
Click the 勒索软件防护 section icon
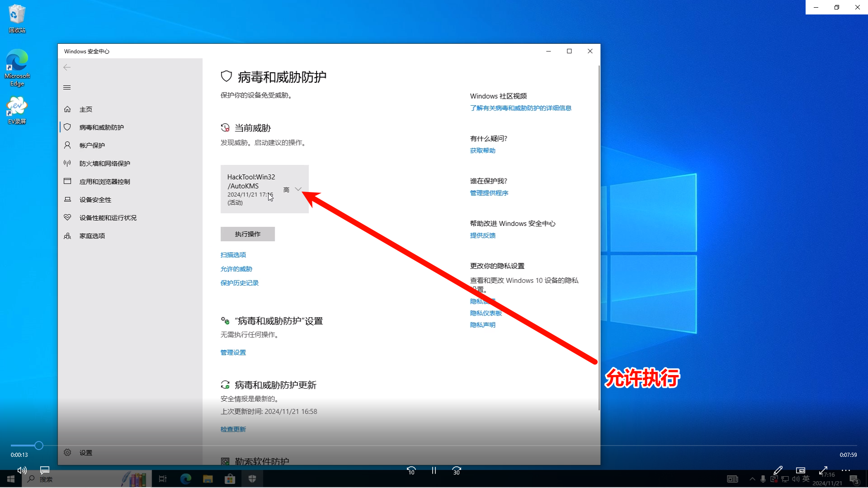(225, 461)
